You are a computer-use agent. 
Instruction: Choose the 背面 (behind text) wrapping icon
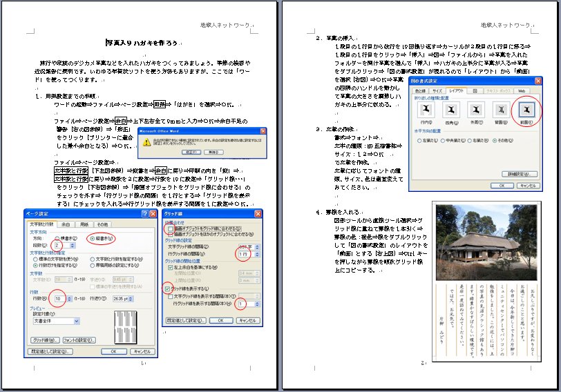500,110
